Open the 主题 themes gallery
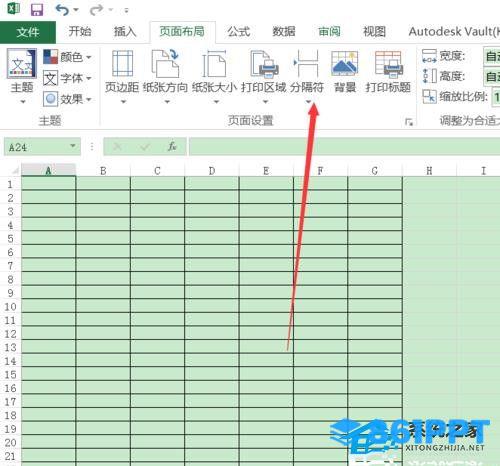Viewport: 500px width, 466px height. click(x=22, y=77)
